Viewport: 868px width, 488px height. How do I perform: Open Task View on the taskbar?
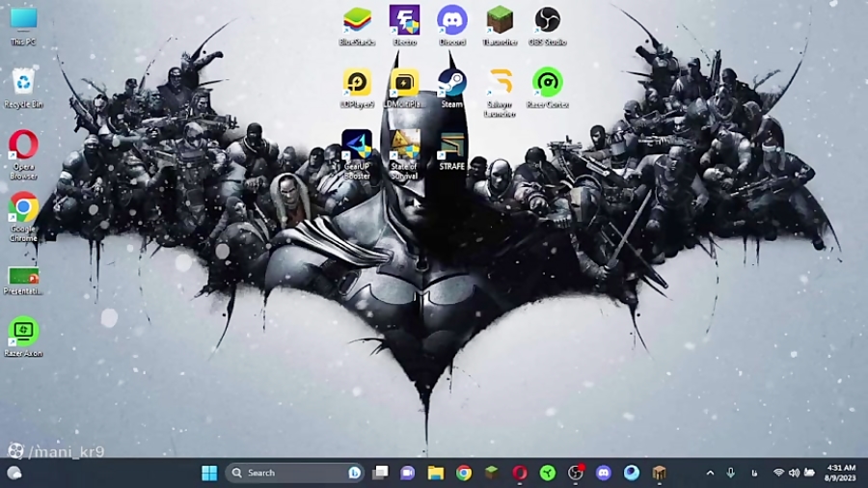pyautogui.click(x=380, y=474)
